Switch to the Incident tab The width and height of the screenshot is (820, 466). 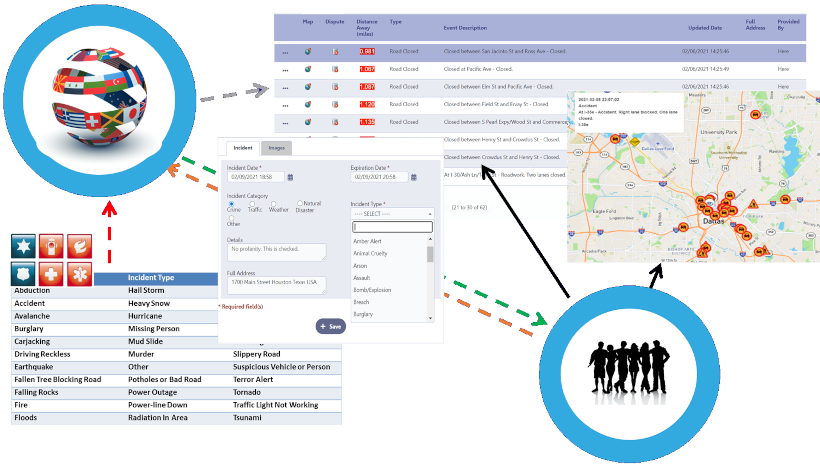tap(243, 148)
